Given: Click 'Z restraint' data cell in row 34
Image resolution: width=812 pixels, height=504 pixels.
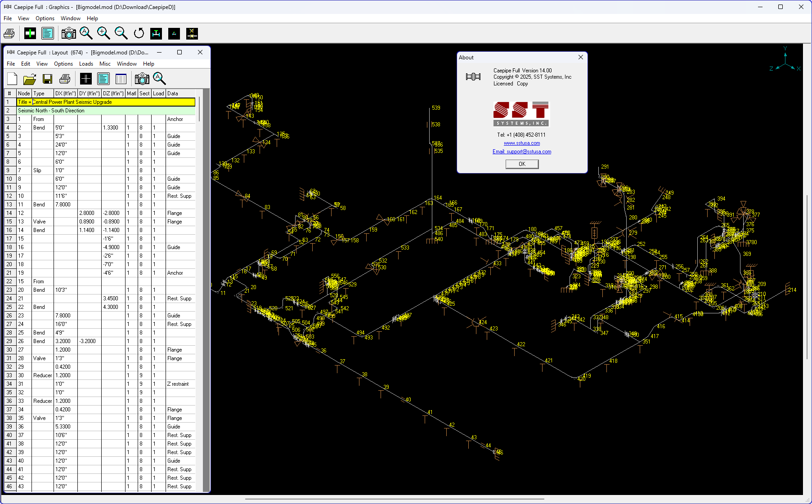Looking at the screenshot, I should coord(180,384).
